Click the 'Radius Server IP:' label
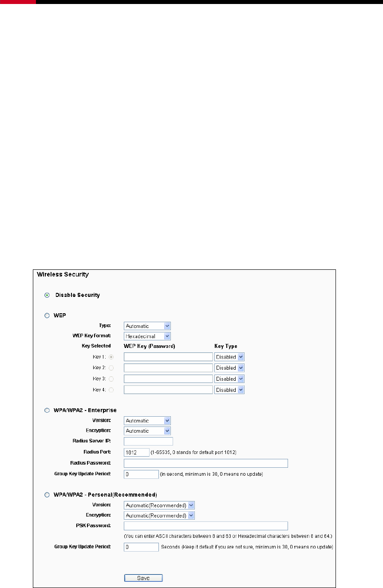383x588 pixels. coord(91,441)
